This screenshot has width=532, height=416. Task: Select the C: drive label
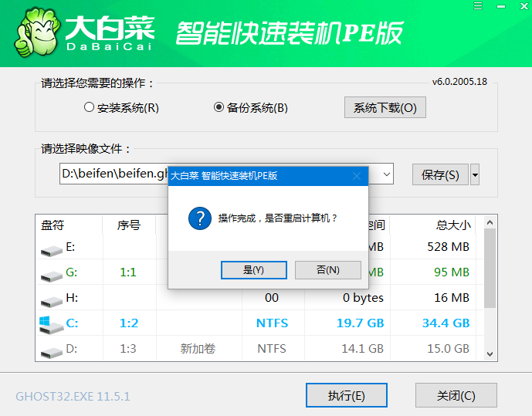point(72,323)
